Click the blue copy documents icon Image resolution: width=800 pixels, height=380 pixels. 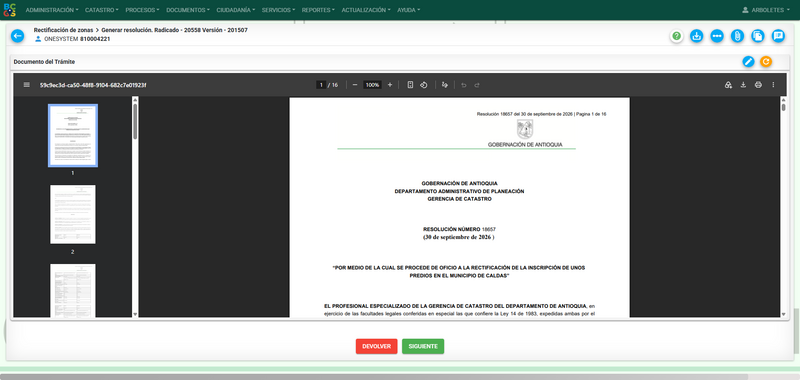[758, 36]
